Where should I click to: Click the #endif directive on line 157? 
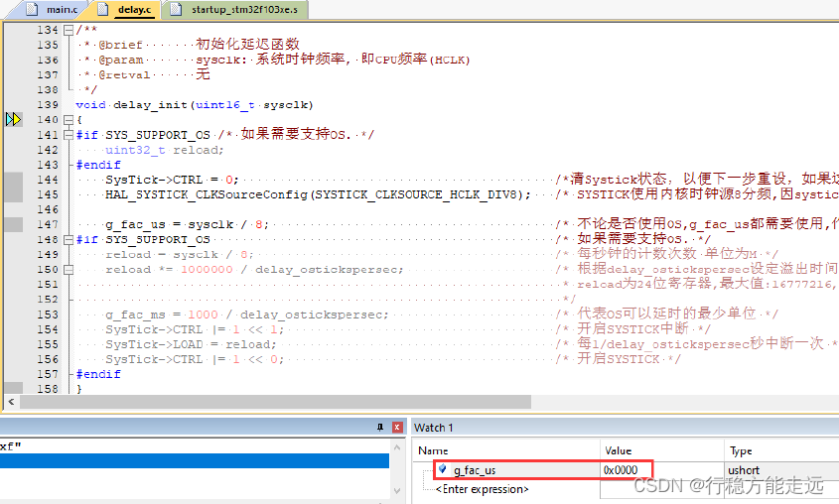coord(98,374)
